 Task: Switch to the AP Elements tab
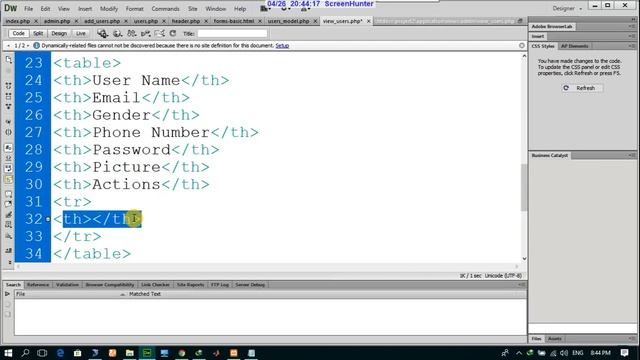[x=574, y=46]
